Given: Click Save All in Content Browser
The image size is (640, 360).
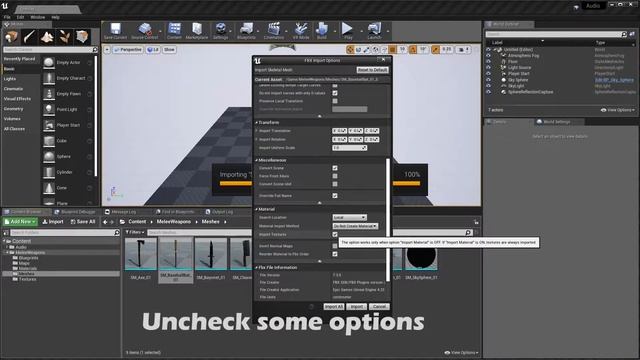Looking at the screenshot, I should (83, 222).
